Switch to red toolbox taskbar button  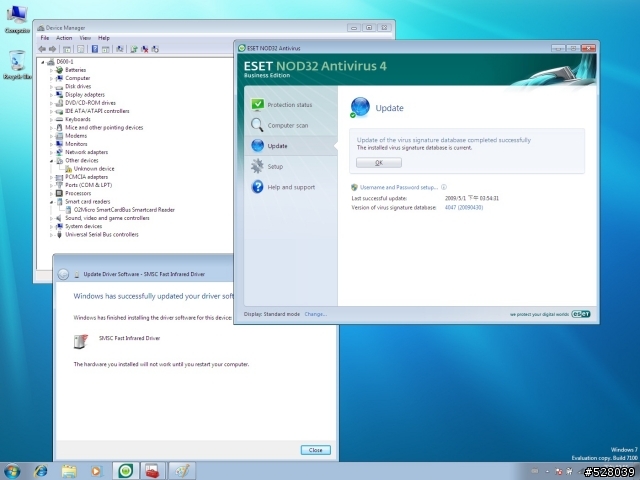click(153, 471)
